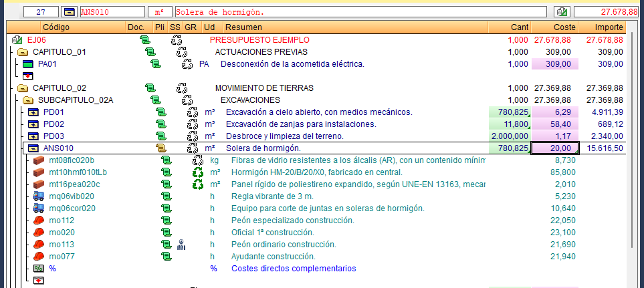Select the mq06vib020 code in the tree
644x288 pixels.
point(72,196)
